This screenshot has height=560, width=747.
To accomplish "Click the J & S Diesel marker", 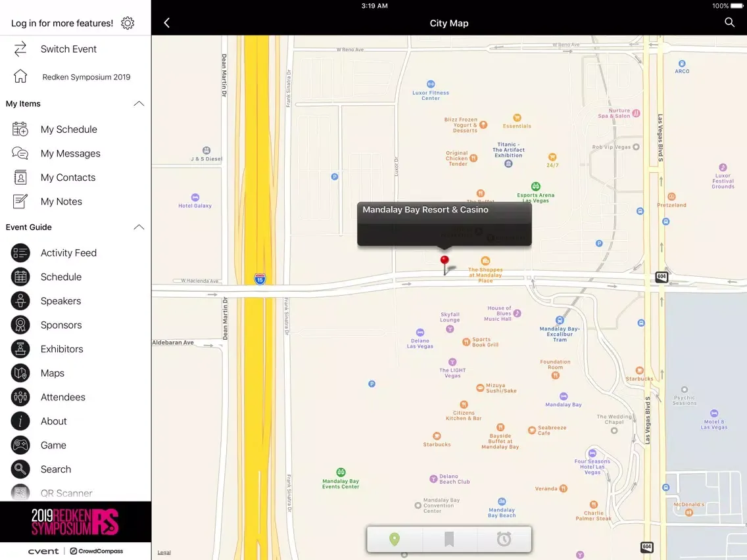I will point(206,150).
